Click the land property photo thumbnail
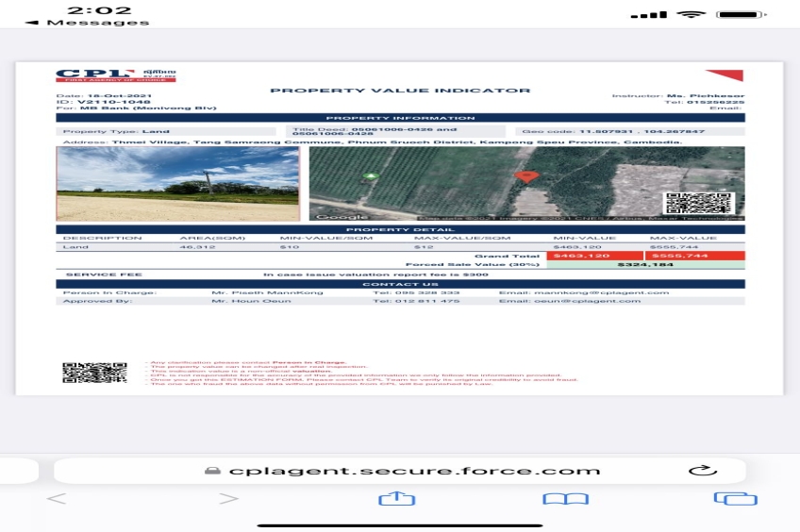 [178, 184]
